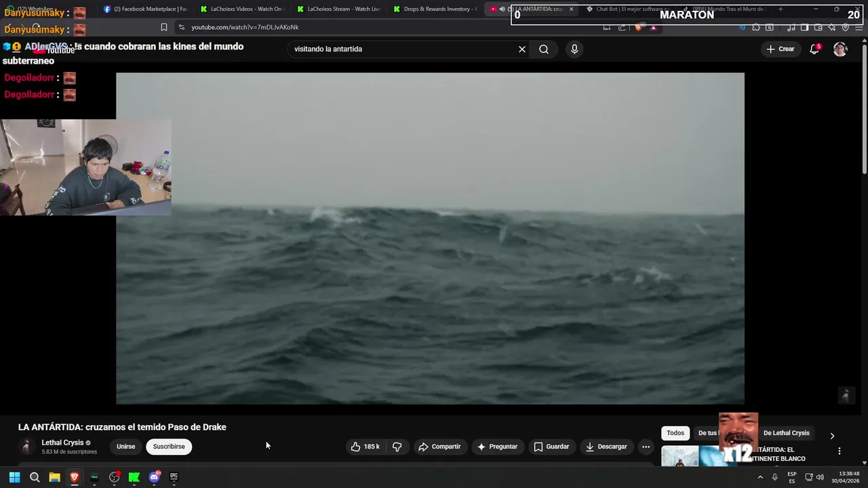Select the Todos filter chip

click(675, 433)
